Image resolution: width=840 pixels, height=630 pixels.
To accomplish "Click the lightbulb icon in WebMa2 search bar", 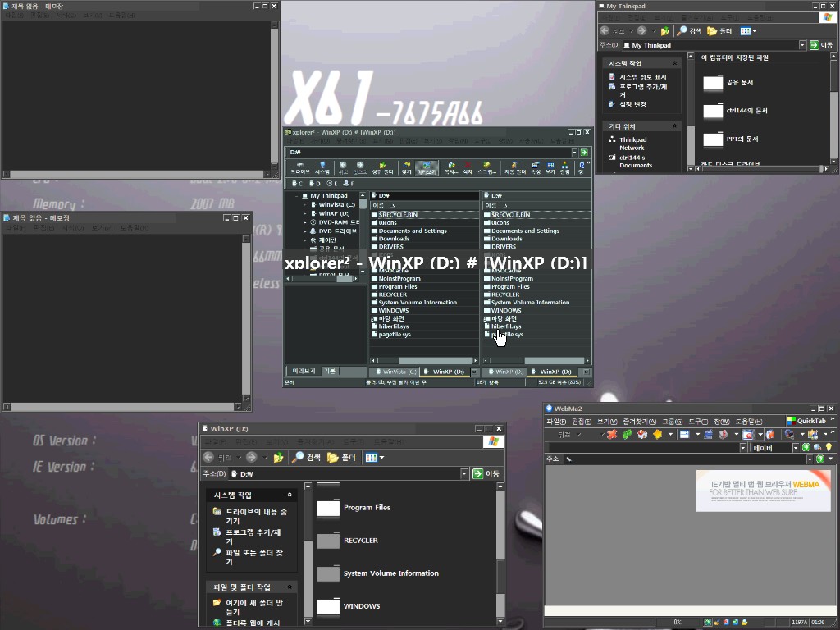I will click(x=829, y=447).
